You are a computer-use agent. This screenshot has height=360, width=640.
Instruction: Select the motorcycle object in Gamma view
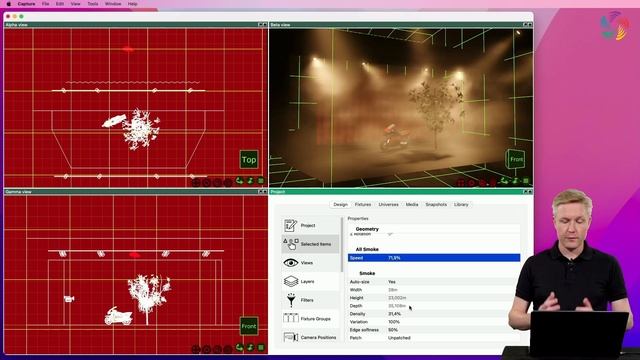click(118, 316)
